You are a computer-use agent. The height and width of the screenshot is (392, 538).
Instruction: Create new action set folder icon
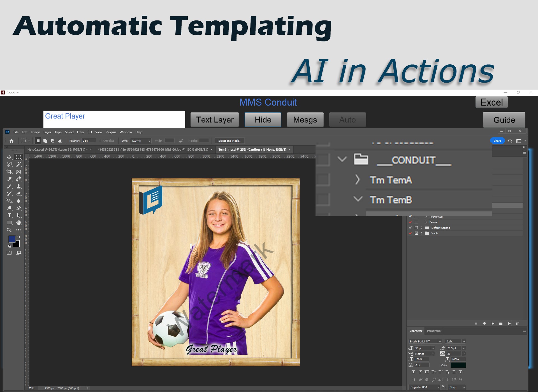click(x=501, y=324)
